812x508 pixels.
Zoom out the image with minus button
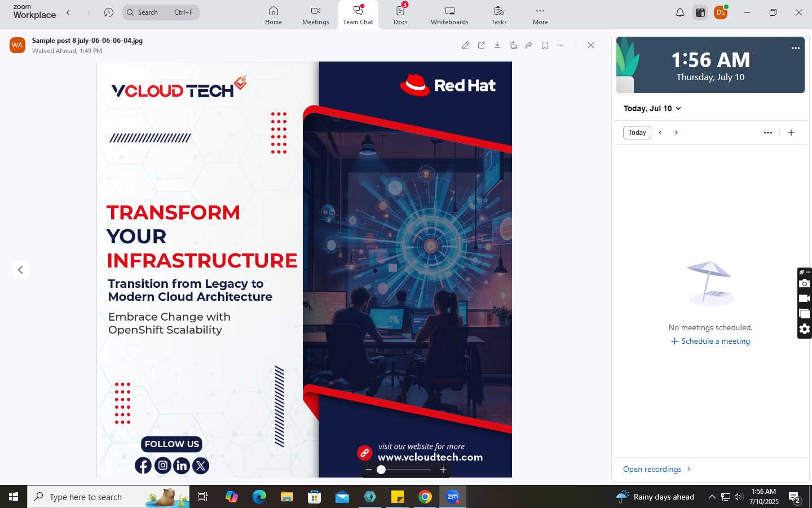369,470
